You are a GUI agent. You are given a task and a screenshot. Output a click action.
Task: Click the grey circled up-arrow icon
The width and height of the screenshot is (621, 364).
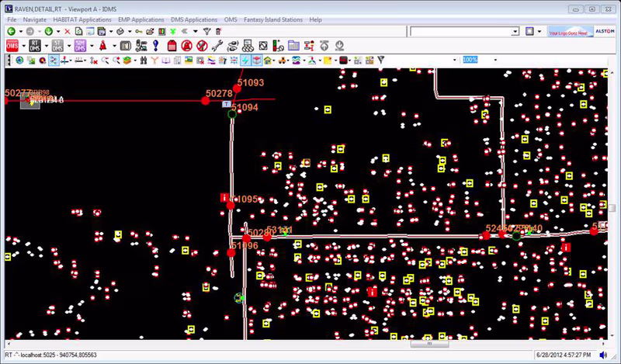(x=324, y=46)
